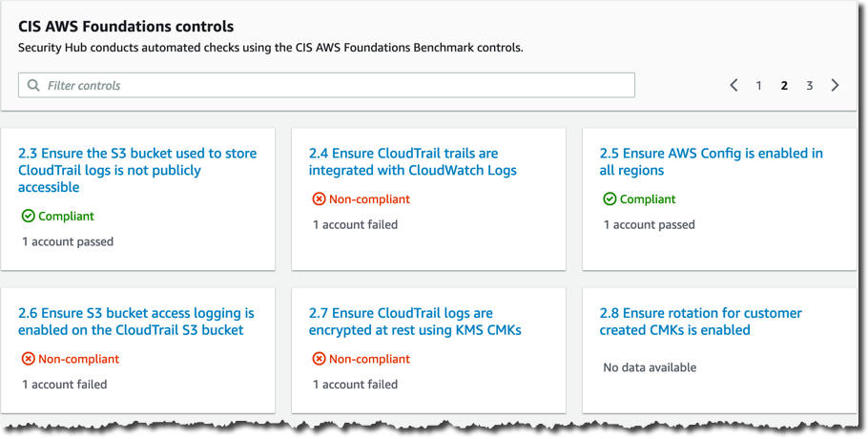Image resolution: width=868 pixels, height=439 pixels.
Task: Click the green Compliant check icon for control 2.5
Action: [x=610, y=199]
